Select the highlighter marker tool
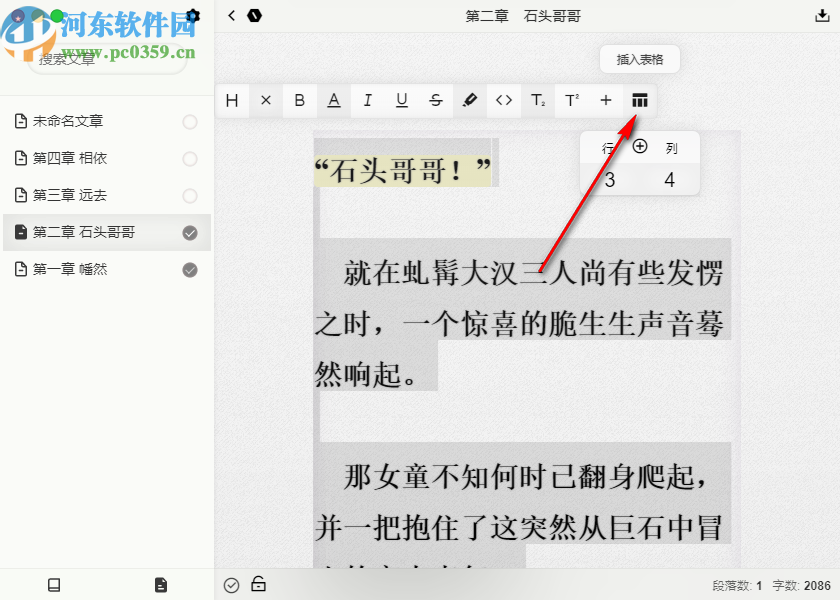Screen dimensions: 840x600 pos(470,100)
